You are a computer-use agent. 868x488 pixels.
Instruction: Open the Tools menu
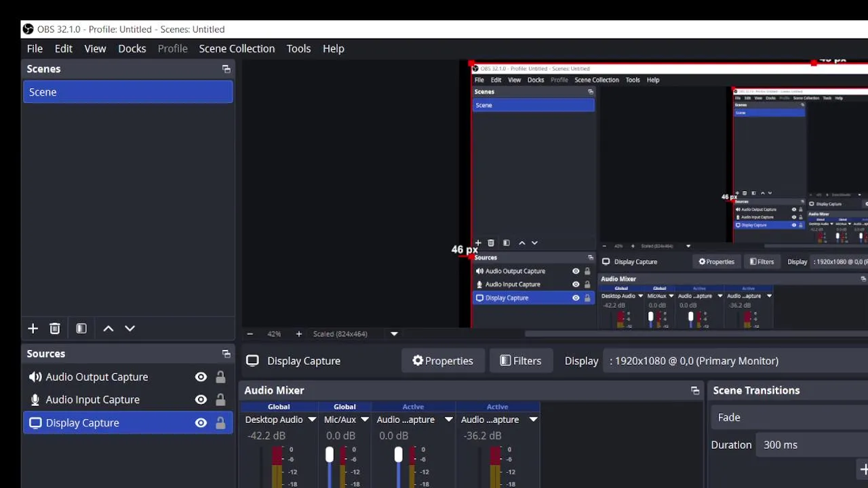(x=298, y=49)
